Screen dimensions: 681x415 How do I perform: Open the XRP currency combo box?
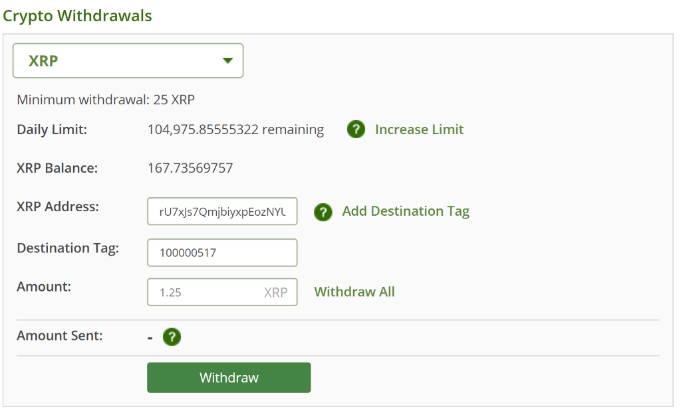click(x=128, y=61)
